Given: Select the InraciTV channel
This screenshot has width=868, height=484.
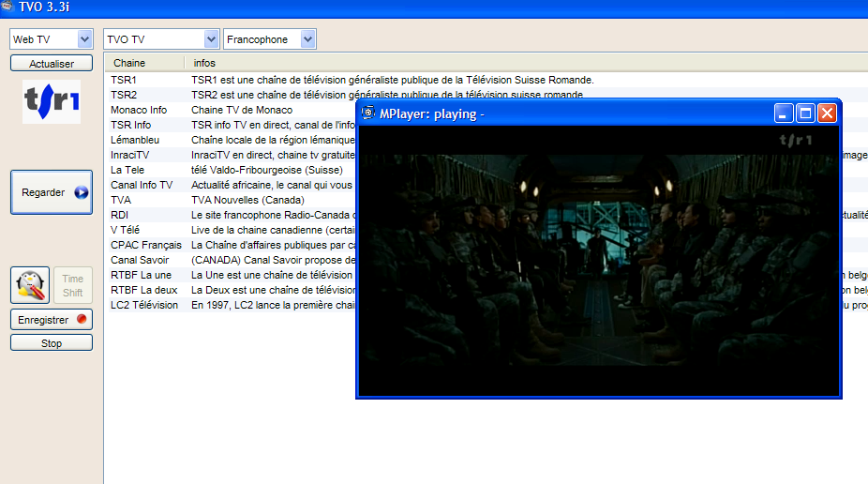Looking at the screenshot, I should [129, 155].
